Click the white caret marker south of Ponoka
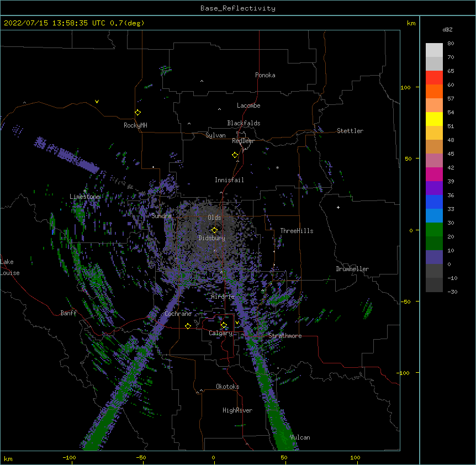476x465 pixels. tap(202, 81)
